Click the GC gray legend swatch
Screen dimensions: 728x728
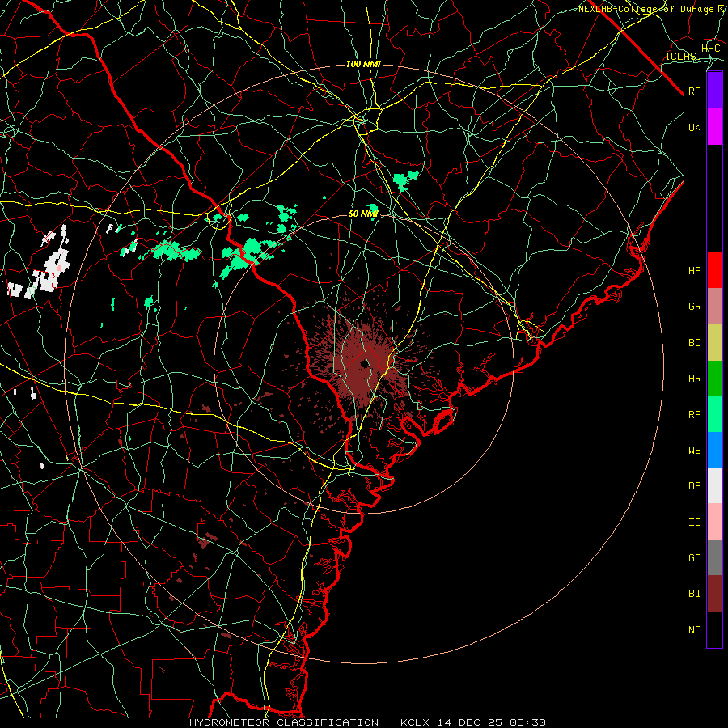pyautogui.click(x=714, y=557)
